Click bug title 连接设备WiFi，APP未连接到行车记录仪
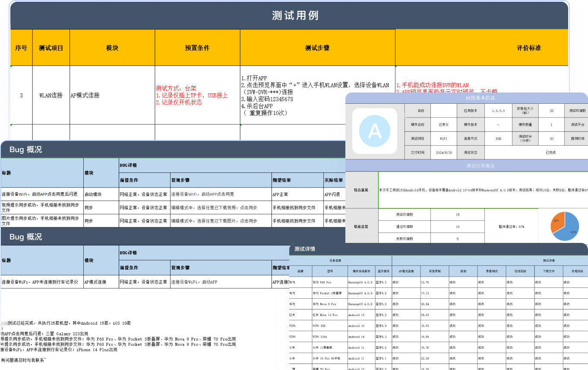 coord(42,282)
